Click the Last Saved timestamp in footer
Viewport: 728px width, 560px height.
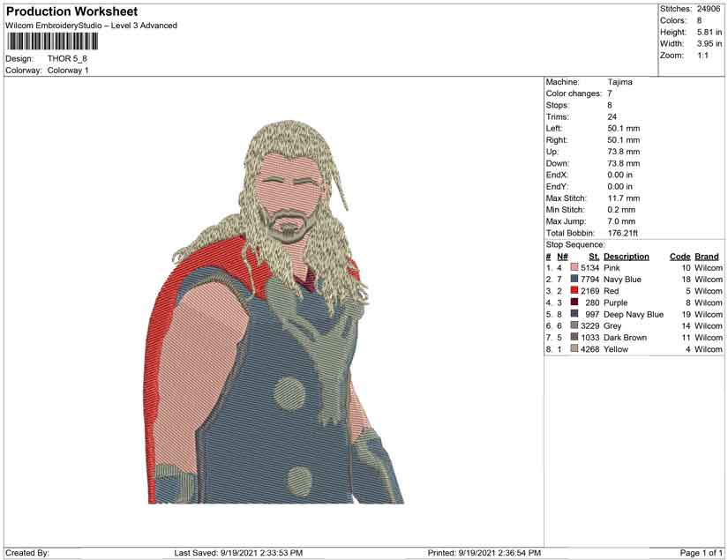coord(238,553)
